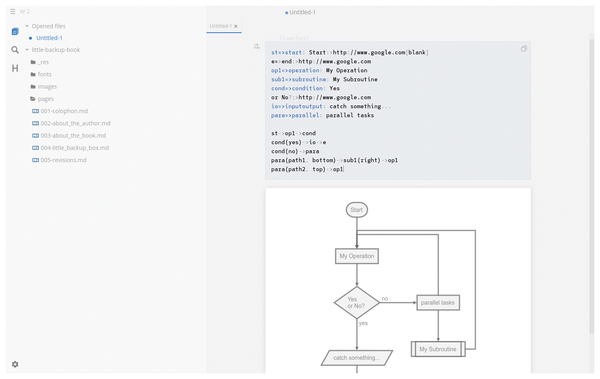Image resolution: width=600 pixels, height=379 pixels.
Task: Click the code line io=>inputoutput: catch something
Action: pos(331,106)
